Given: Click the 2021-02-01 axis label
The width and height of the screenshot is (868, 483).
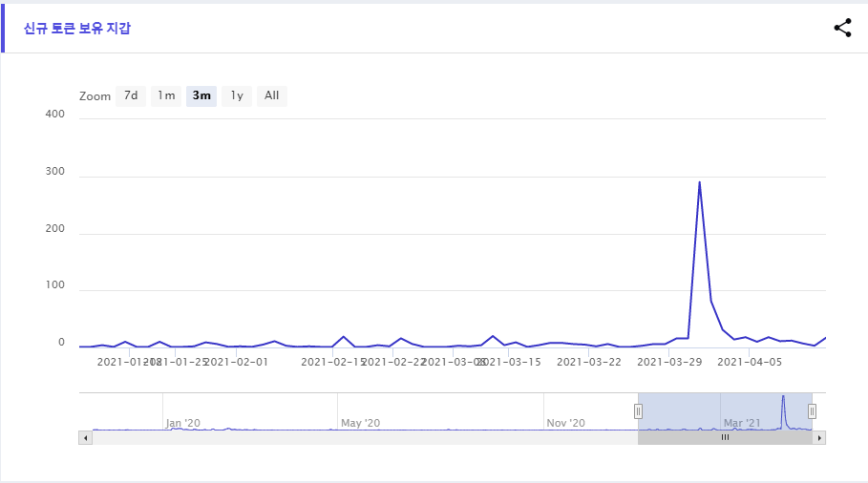Looking at the screenshot, I should (237, 362).
